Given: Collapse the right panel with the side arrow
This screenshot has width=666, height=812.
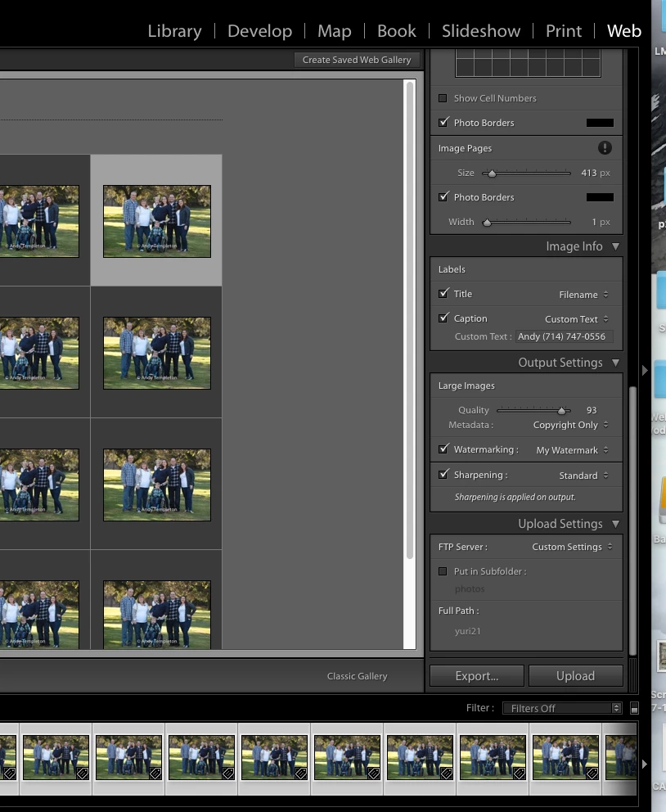Looking at the screenshot, I should pyautogui.click(x=644, y=370).
